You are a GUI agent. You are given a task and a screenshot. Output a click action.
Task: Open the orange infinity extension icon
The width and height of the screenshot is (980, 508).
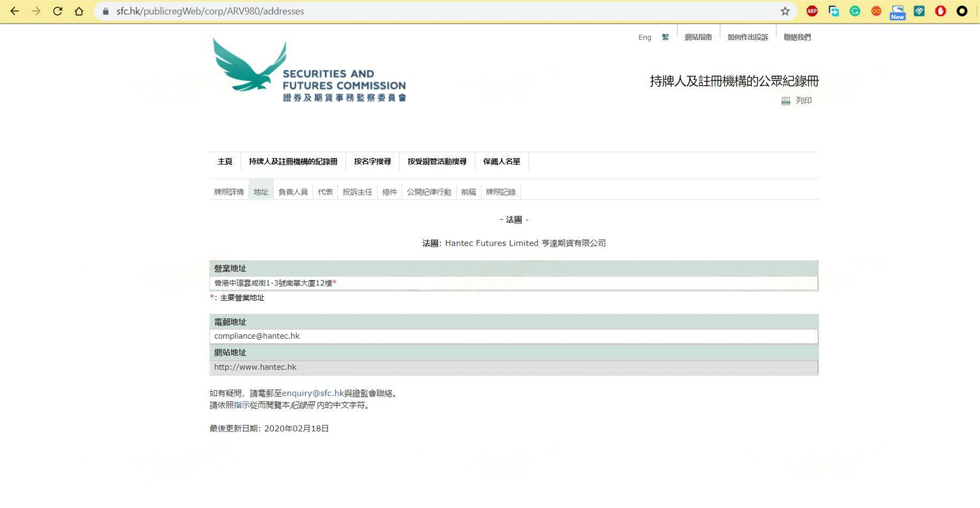click(x=876, y=11)
